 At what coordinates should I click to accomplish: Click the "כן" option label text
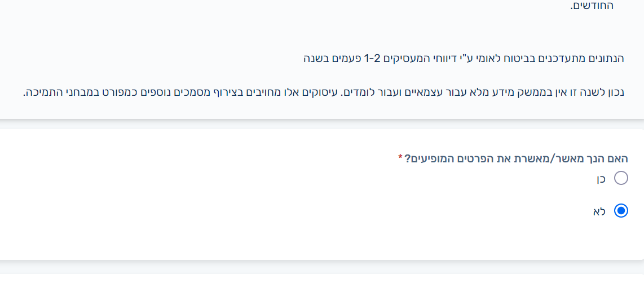click(x=601, y=179)
